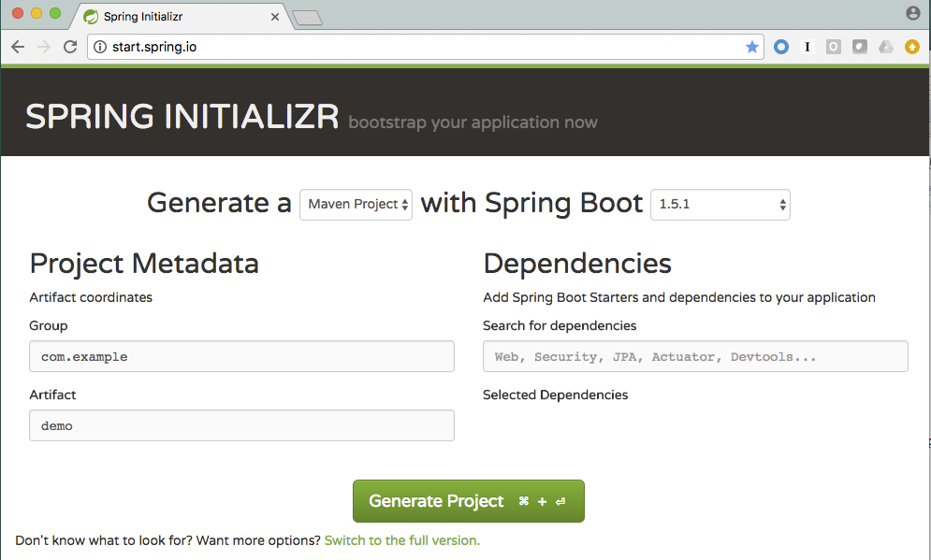Click the orange up-arrow update icon
Viewport: 931px width, 560px height.
click(x=912, y=47)
